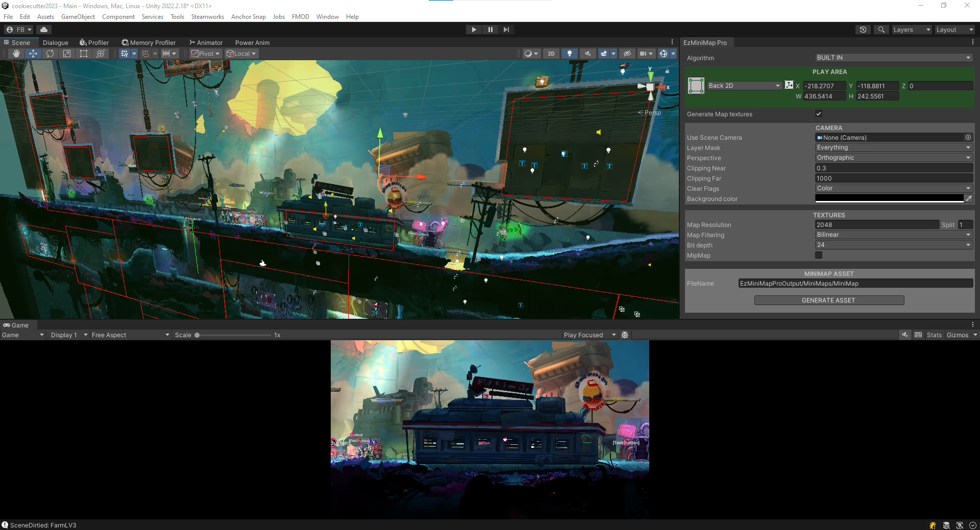Click the Map Resolution input field
The image size is (980, 530).
point(876,225)
